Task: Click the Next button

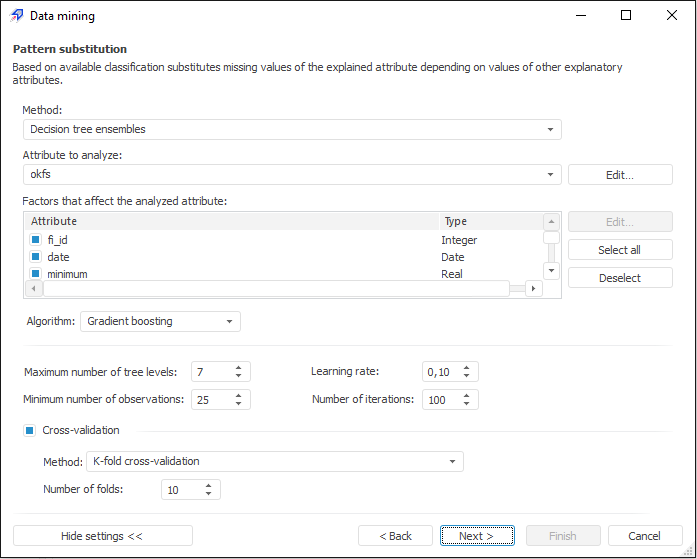Action: pos(477,536)
